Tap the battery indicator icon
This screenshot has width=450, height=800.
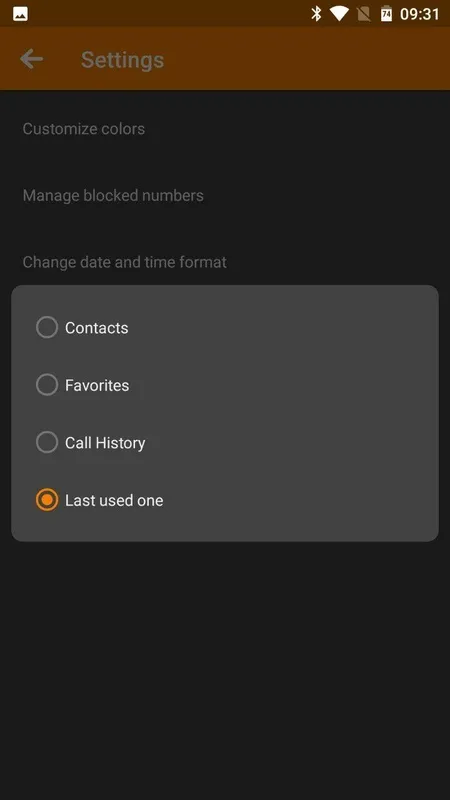[386, 14]
